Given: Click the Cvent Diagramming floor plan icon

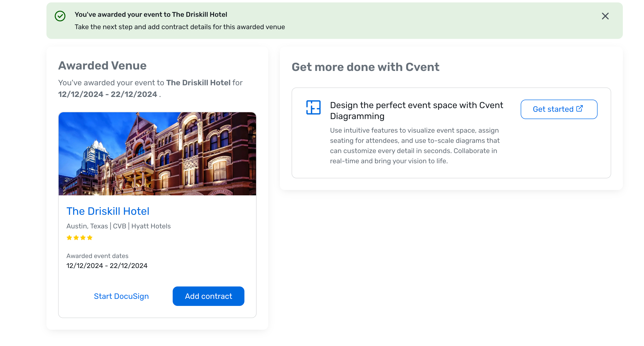Looking at the screenshot, I should [313, 107].
